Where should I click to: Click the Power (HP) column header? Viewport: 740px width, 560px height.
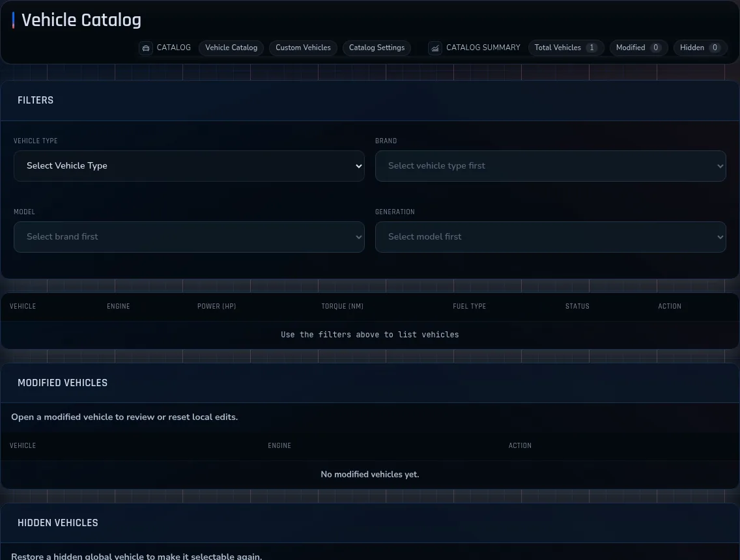[217, 306]
